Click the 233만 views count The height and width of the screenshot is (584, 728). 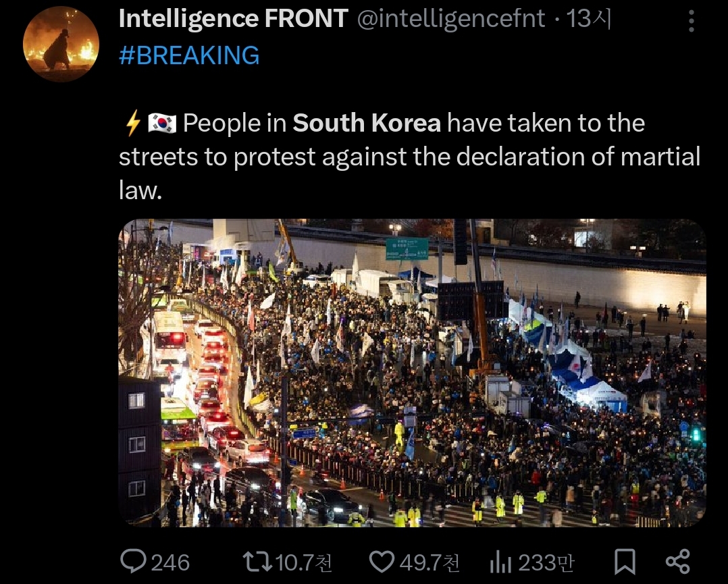546,562
